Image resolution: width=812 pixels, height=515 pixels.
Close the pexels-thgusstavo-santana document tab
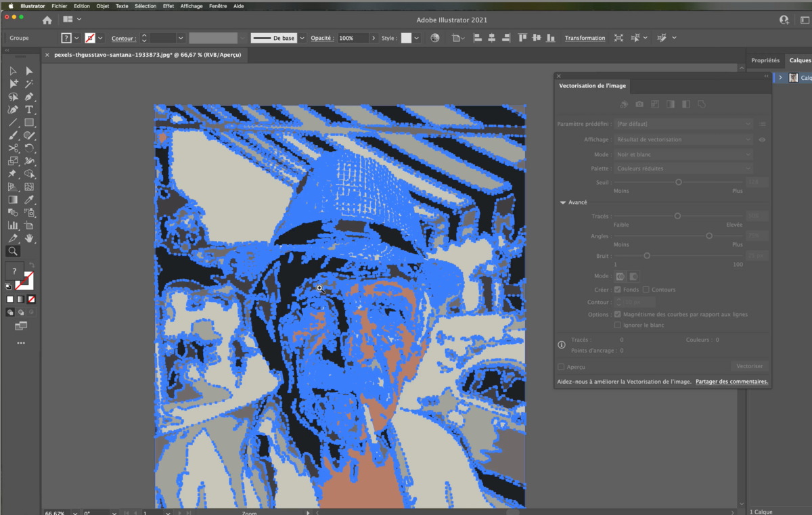[x=47, y=55]
